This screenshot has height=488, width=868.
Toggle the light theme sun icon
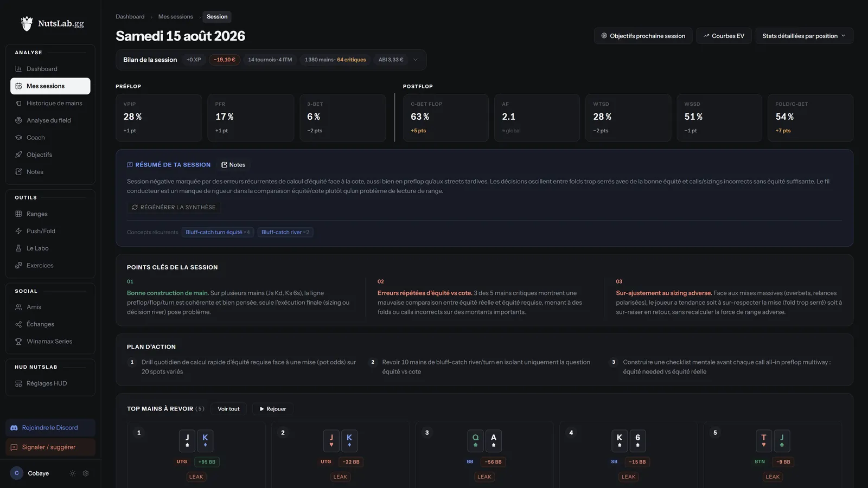click(x=73, y=473)
